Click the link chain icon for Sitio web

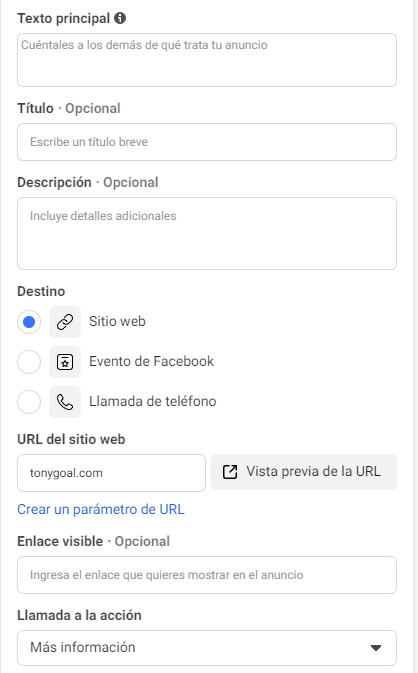(x=65, y=322)
